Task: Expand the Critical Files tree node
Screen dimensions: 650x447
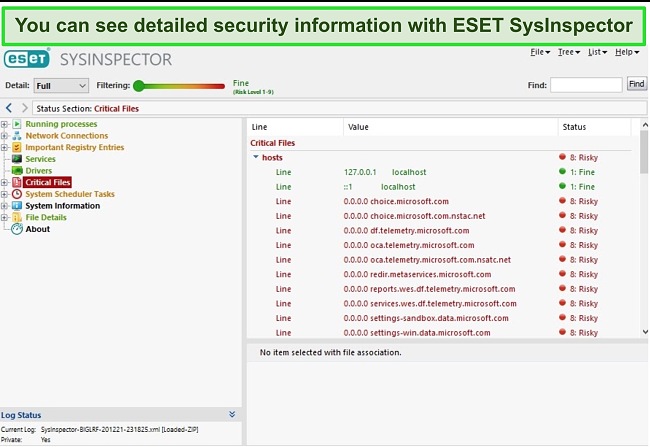Action: (x=5, y=182)
